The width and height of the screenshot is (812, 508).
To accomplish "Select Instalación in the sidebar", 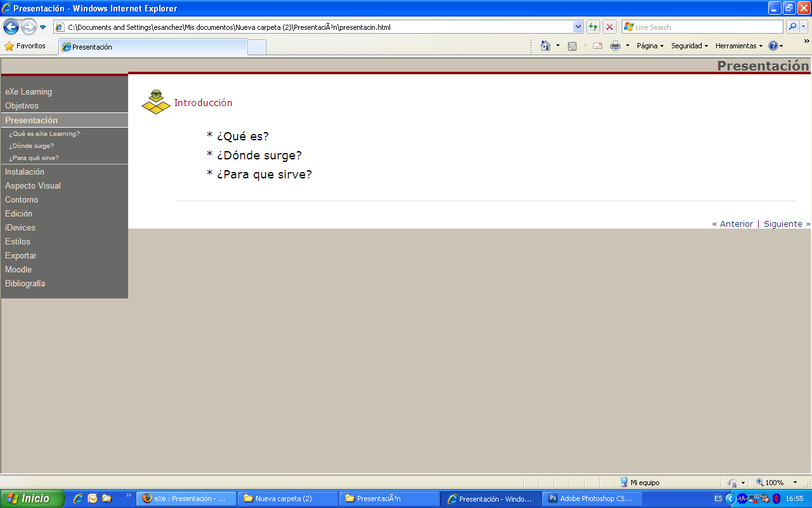I will [25, 171].
